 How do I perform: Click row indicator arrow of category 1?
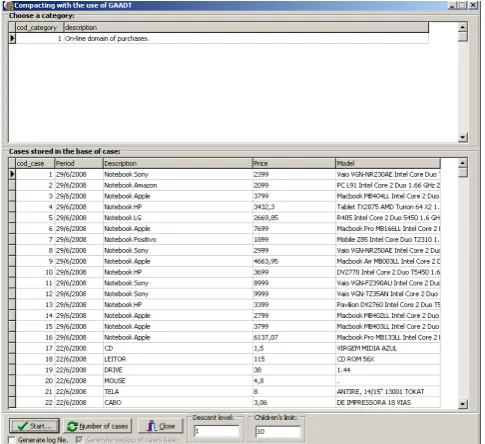(x=12, y=38)
